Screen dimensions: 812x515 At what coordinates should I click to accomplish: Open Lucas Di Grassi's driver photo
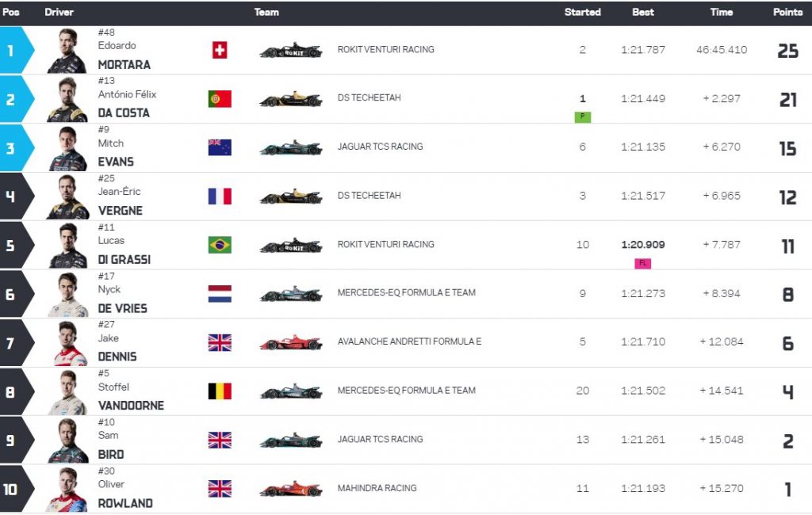coord(68,246)
